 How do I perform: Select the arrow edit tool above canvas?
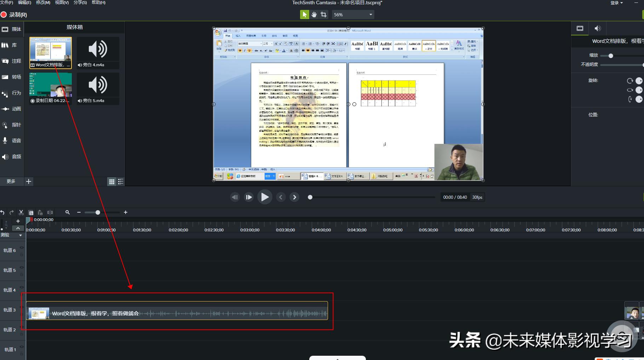pyautogui.click(x=304, y=15)
